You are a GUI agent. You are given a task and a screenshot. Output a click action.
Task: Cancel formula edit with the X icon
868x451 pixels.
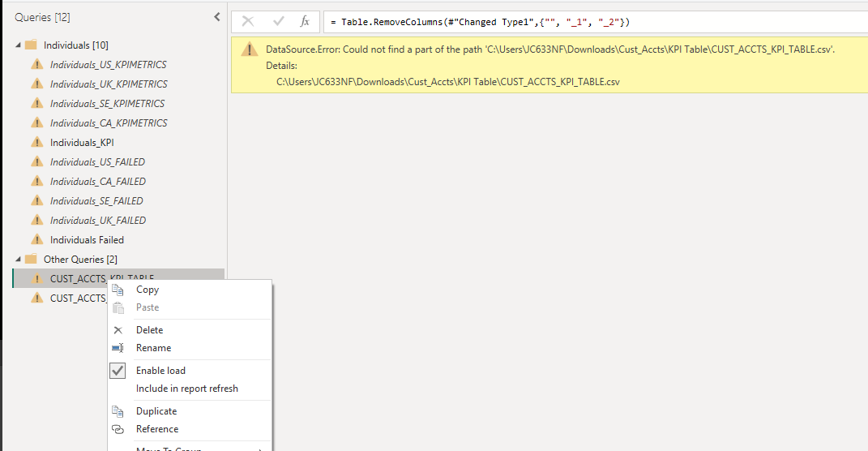248,22
